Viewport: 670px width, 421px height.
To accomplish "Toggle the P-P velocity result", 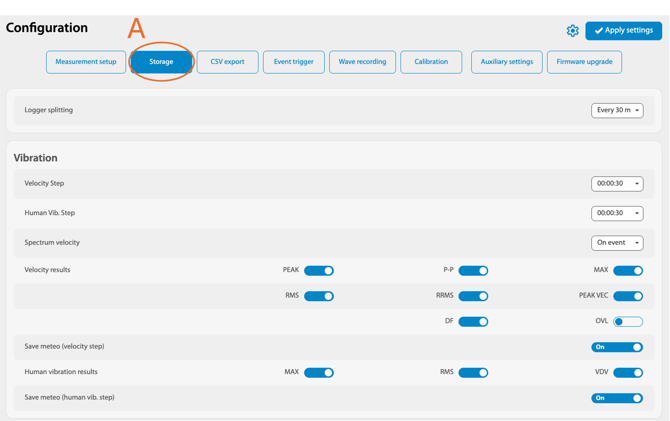I will pyautogui.click(x=473, y=271).
